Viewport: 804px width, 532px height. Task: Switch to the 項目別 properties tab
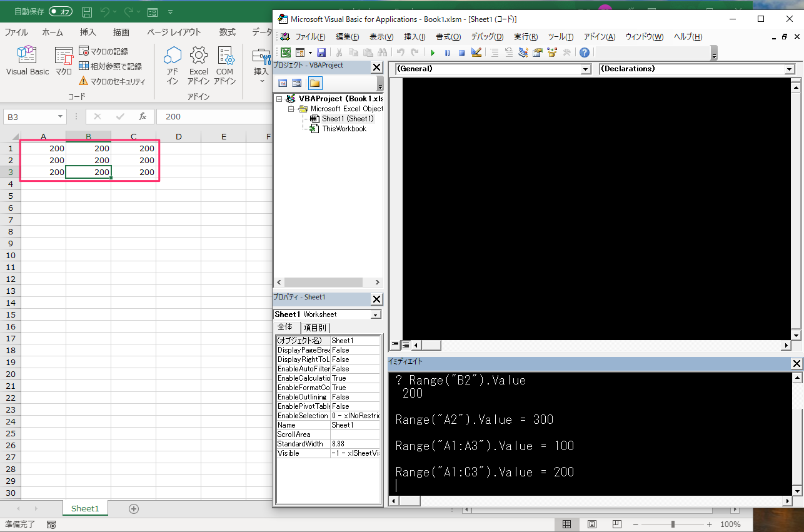(x=314, y=328)
